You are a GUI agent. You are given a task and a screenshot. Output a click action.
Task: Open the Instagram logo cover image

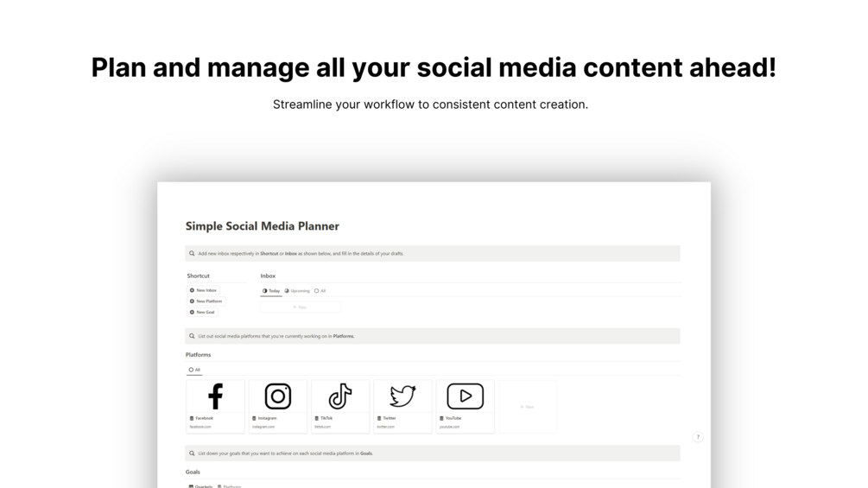click(x=278, y=396)
